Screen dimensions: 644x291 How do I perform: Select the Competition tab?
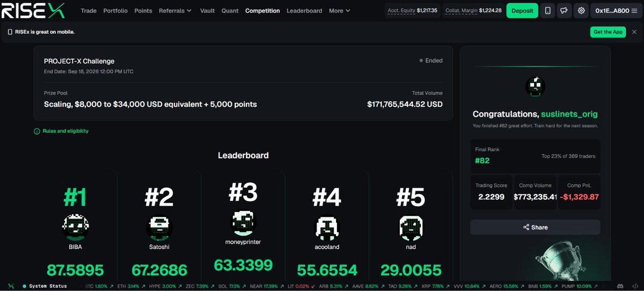pos(262,11)
